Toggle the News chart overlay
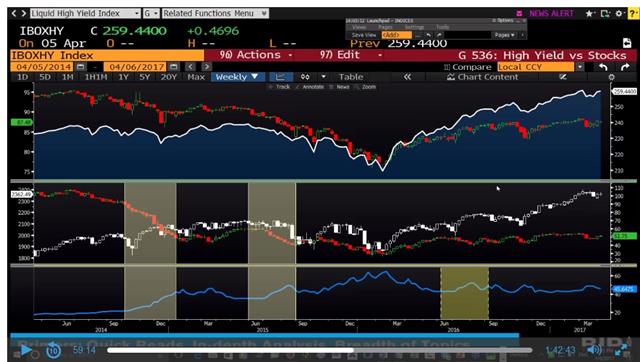The image size is (640, 362). pos(340,87)
